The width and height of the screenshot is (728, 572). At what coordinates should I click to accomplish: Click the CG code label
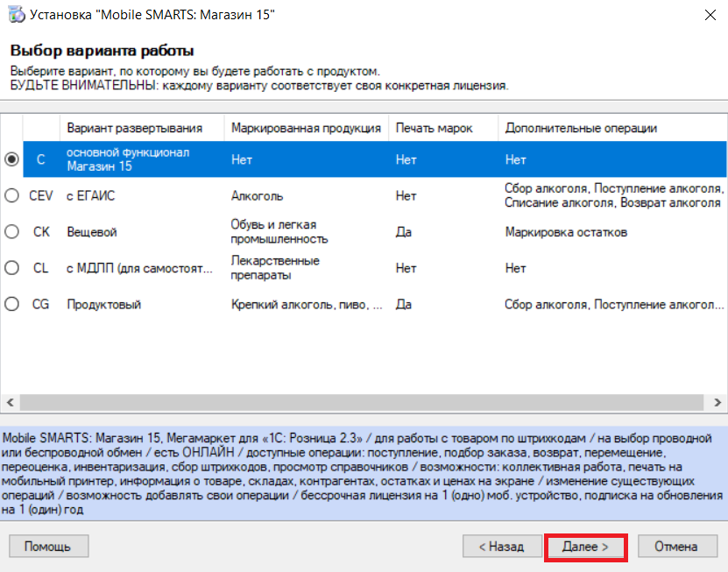pos(40,305)
